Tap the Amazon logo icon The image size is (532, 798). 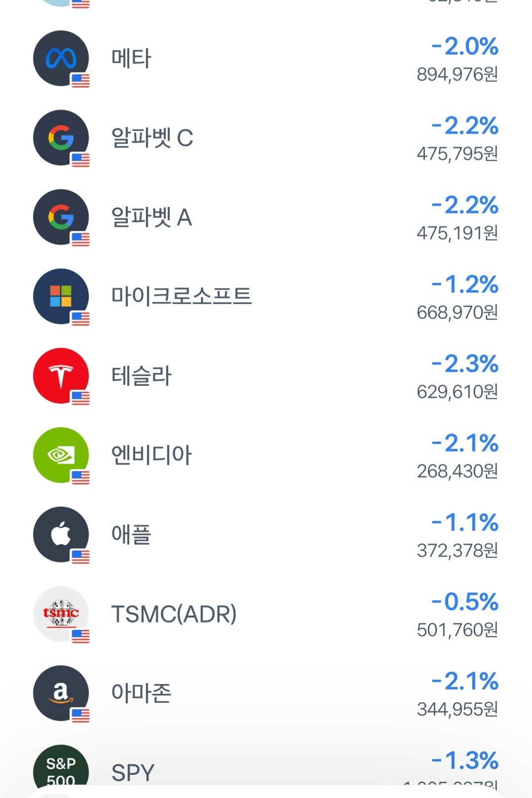61,694
